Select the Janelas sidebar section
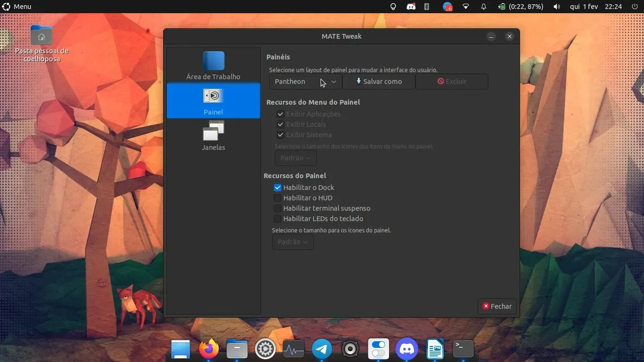644x362 pixels. (213, 136)
